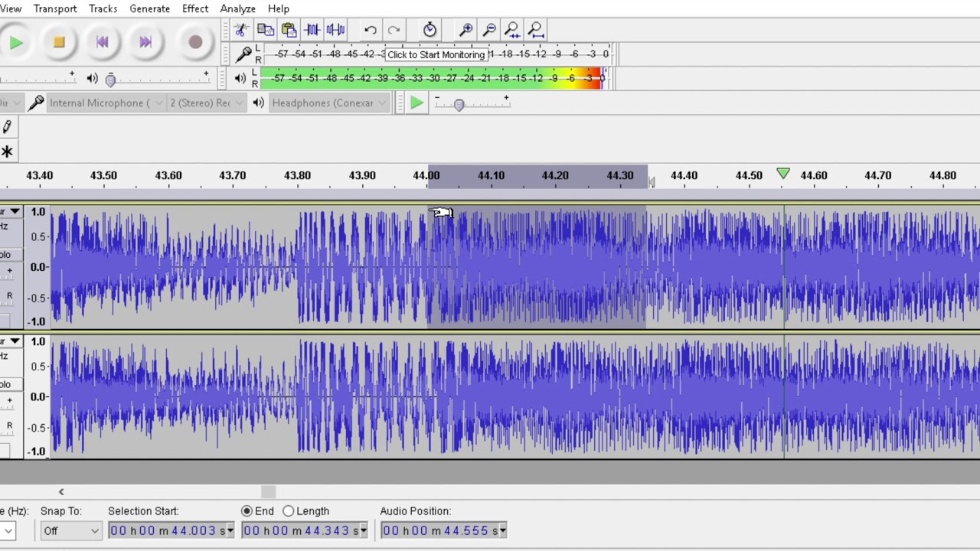Click 44.70 on the timeline ruler

point(877,175)
